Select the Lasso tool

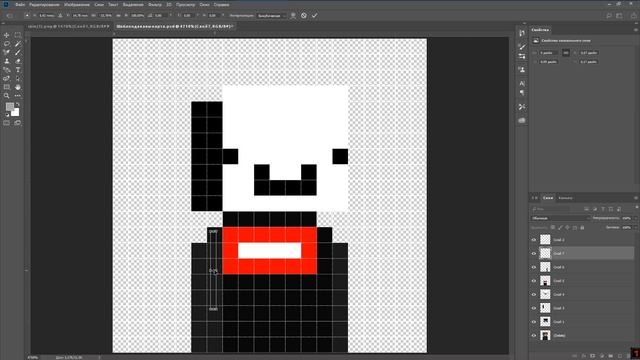[x=7, y=44]
